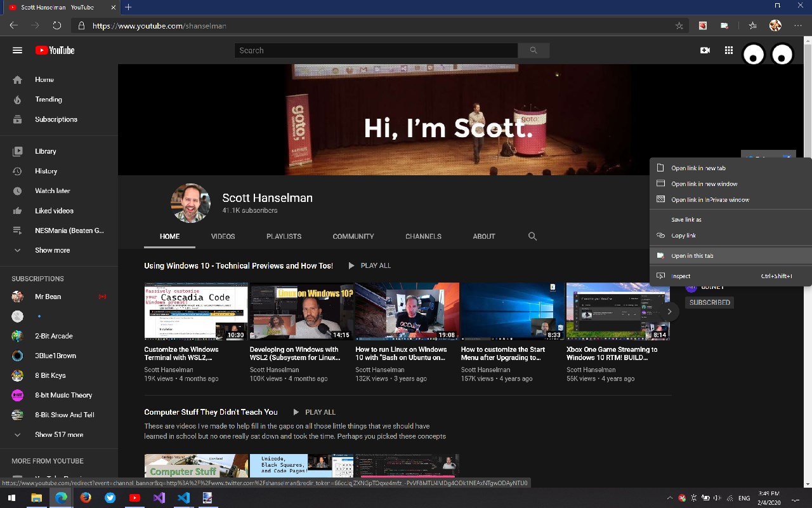
Task: Click in the YouTube search field
Action: pyautogui.click(x=376, y=51)
